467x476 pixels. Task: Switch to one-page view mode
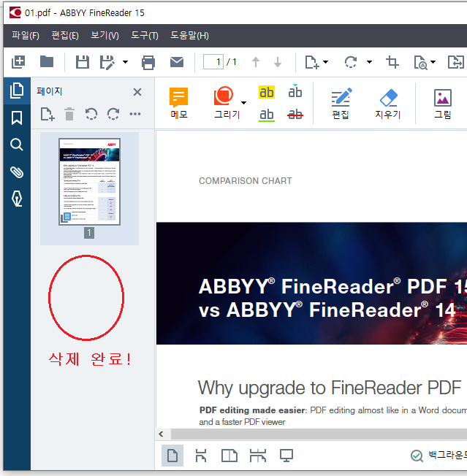tap(172, 456)
